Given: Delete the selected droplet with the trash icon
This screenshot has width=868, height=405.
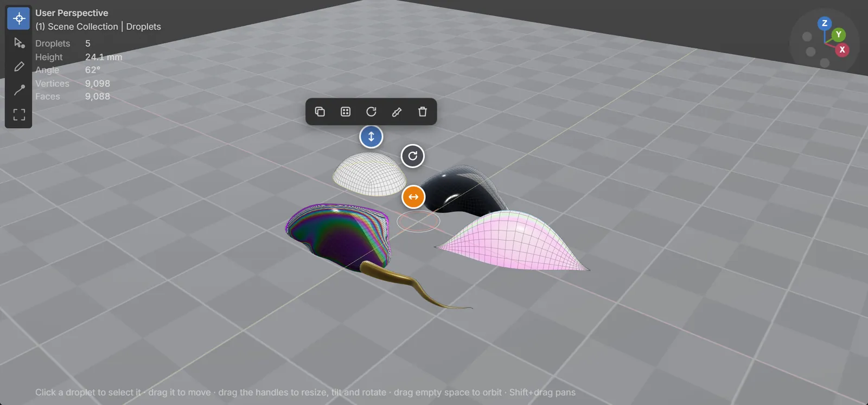Looking at the screenshot, I should coord(423,112).
